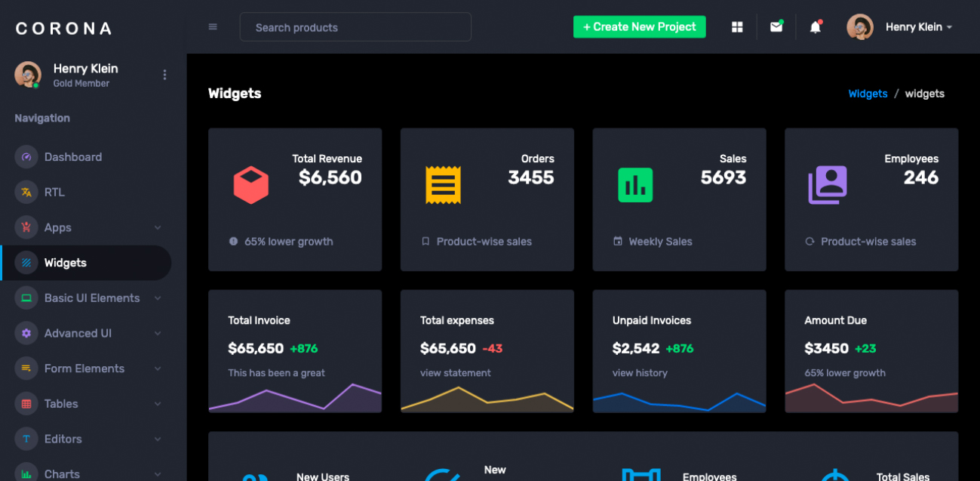980x481 pixels.
Task: Click the red cube Total Revenue icon
Action: tap(251, 185)
